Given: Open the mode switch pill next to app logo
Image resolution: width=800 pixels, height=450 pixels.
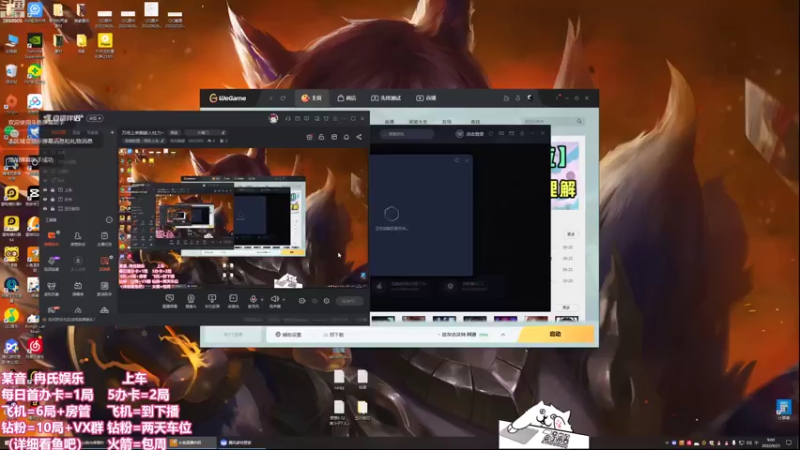Looking at the screenshot, I should point(95,118).
